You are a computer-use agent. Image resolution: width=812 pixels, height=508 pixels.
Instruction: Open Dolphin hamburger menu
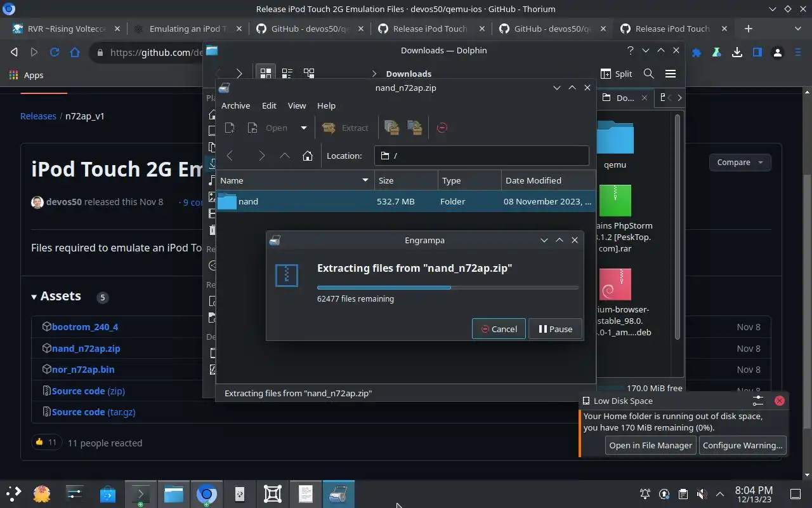pos(670,74)
